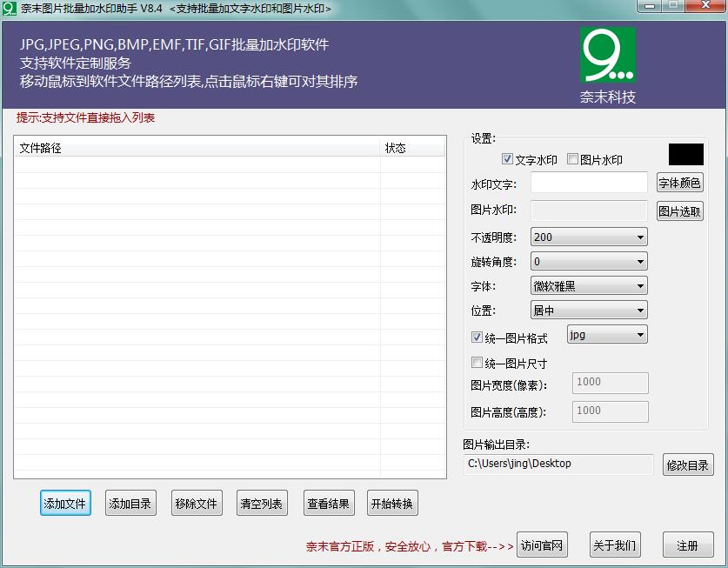The image size is (728, 568).
Task: Click the black watermark color swatch
Action: pos(685,153)
